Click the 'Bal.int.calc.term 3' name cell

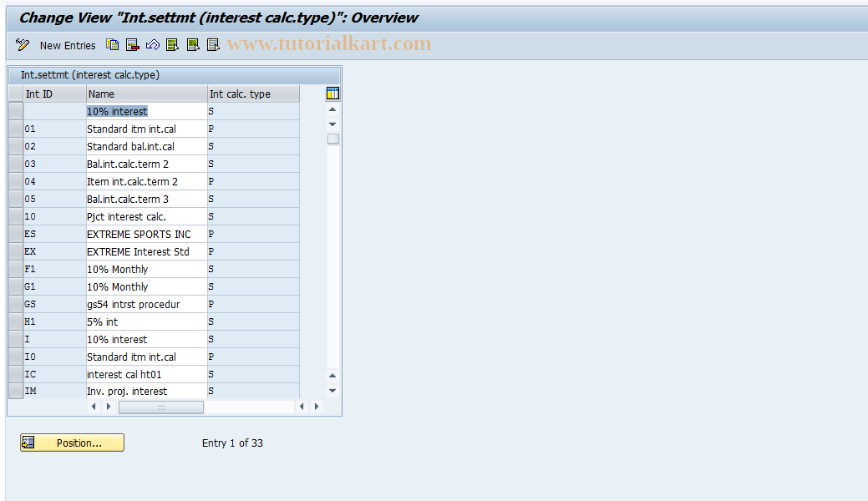[x=147, y=200]
